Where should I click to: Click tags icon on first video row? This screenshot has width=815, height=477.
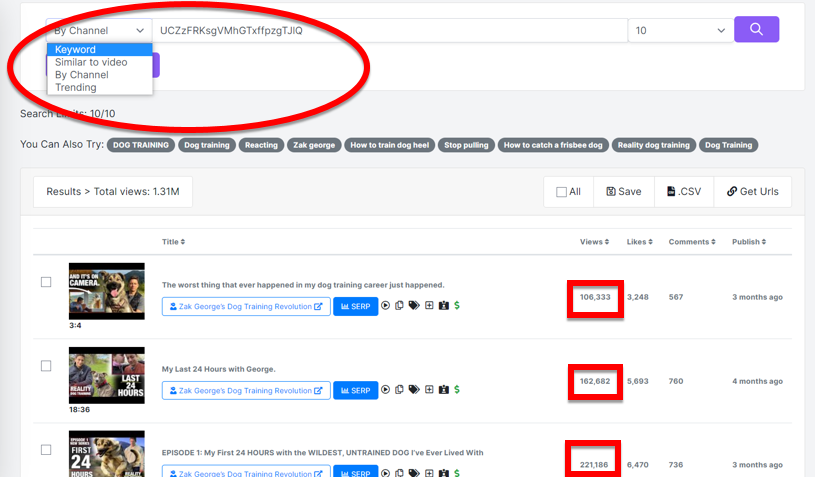tap(414, 306)
